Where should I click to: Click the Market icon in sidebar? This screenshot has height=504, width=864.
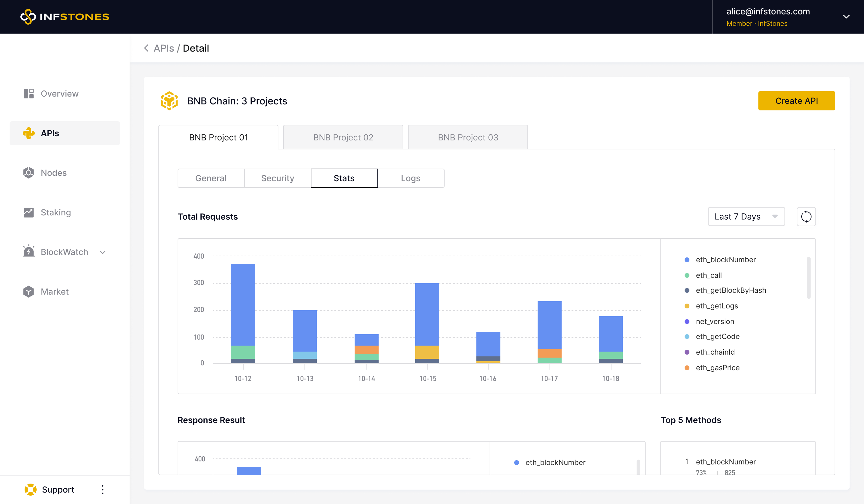29,292
